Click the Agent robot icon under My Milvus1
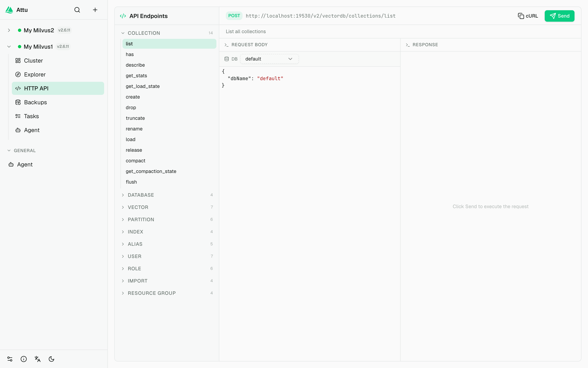 (x=18, y=130)
